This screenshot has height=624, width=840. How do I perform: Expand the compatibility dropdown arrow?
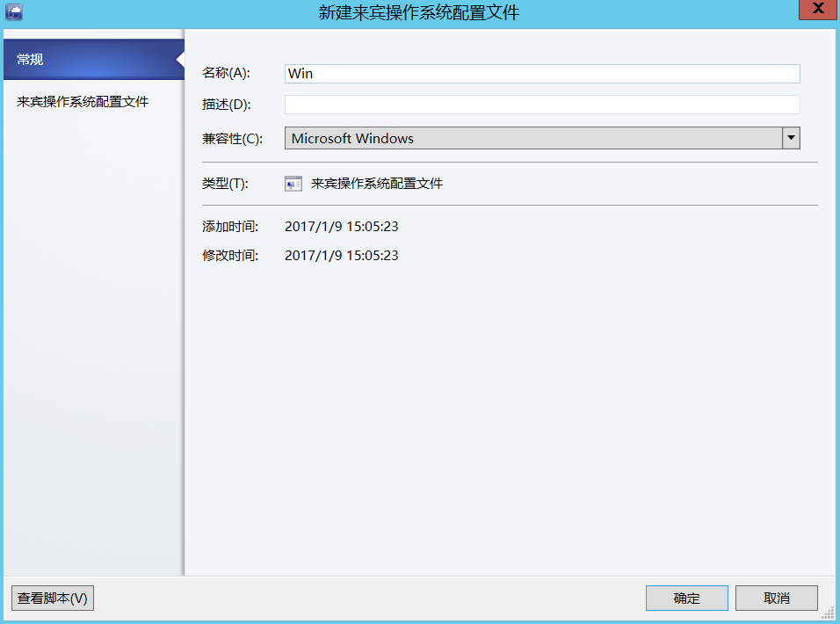792,138
